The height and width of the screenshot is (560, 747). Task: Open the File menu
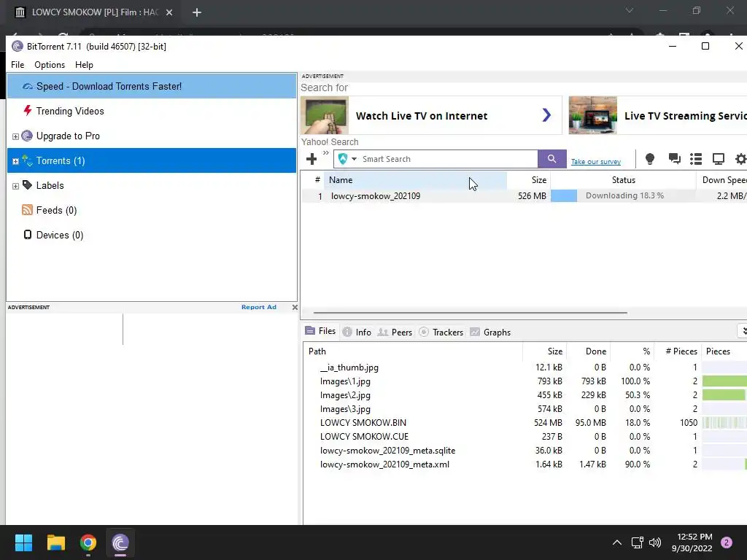click(18, 65)
